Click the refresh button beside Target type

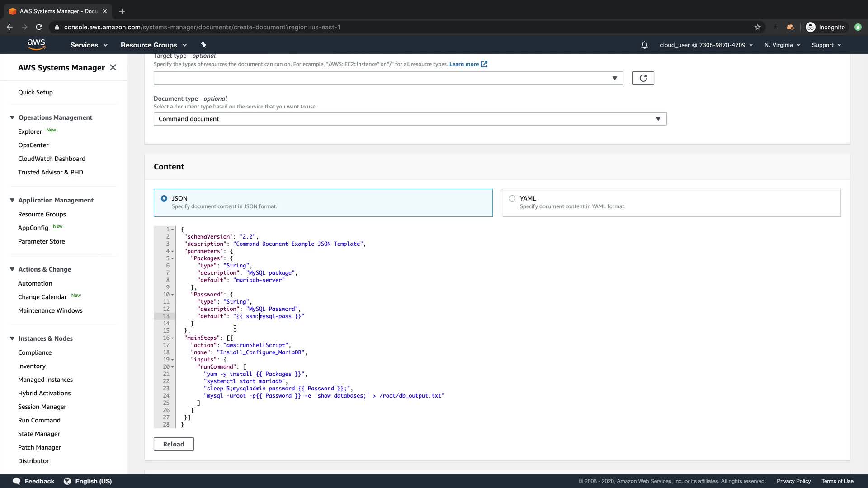pyautogui.click(x=643, y=78)
